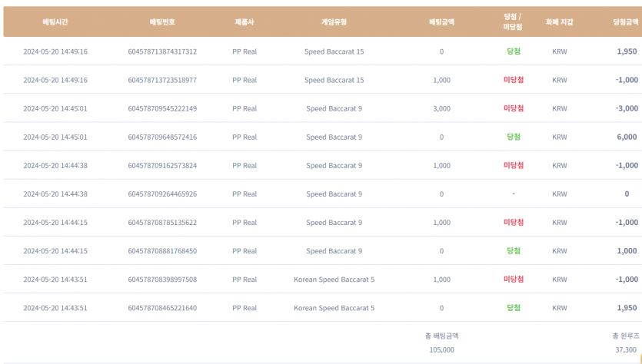
Task: Select bet number 604578708785135622
Action: tap(162, 223)
